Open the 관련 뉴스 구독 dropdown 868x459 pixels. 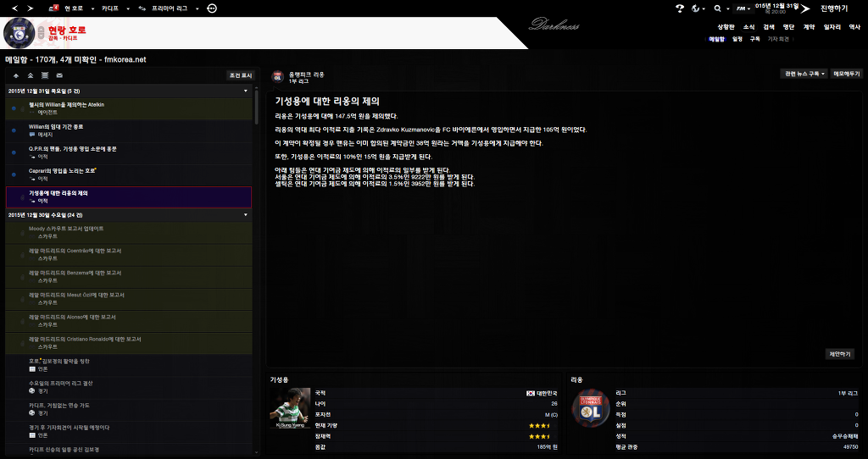click(x=804, y=74)
